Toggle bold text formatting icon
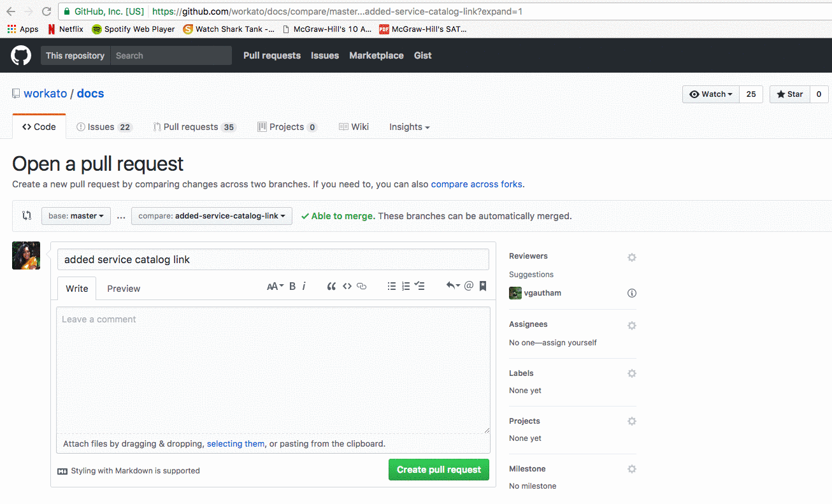The width and height of the screenshot is (832, 504). 292,286
